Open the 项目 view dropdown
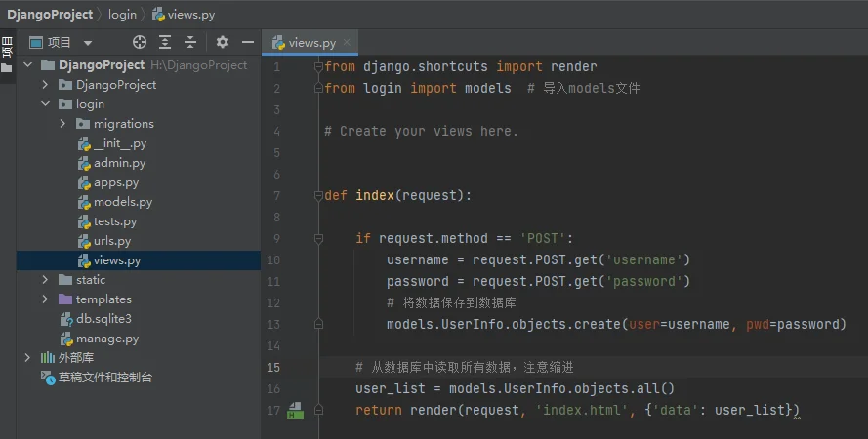This screenshot has width=868, height=439. click(88, 43)
